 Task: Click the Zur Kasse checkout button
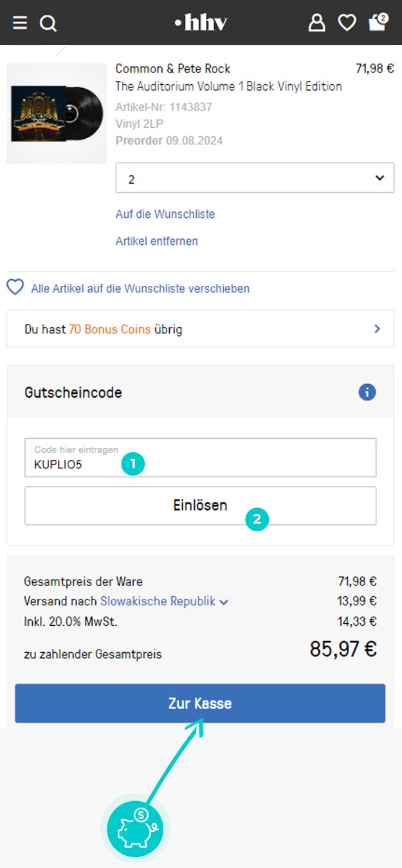[x=200, y=704]
